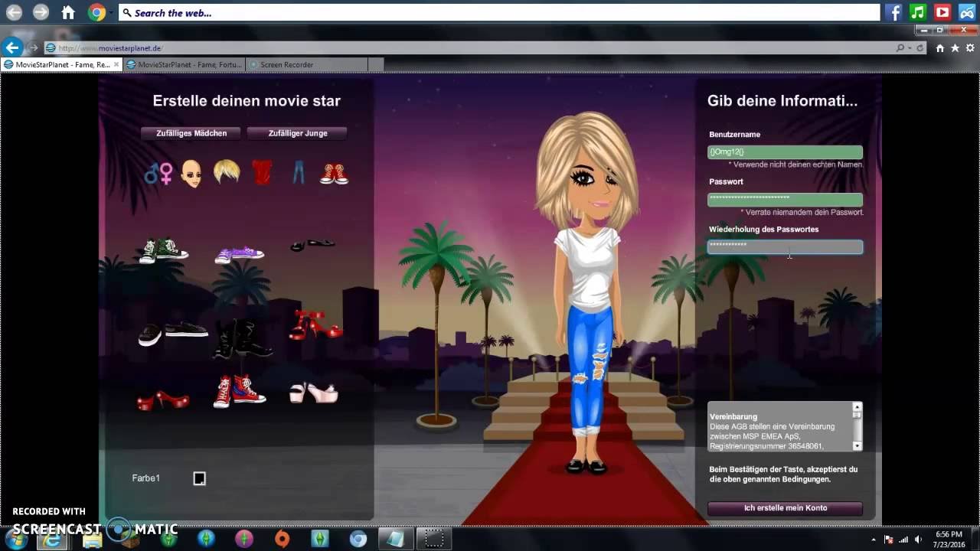Screen dimensions: 980x551
Task: Click Ich erstelle mein Konto button
Action: (x=786, y=508)
